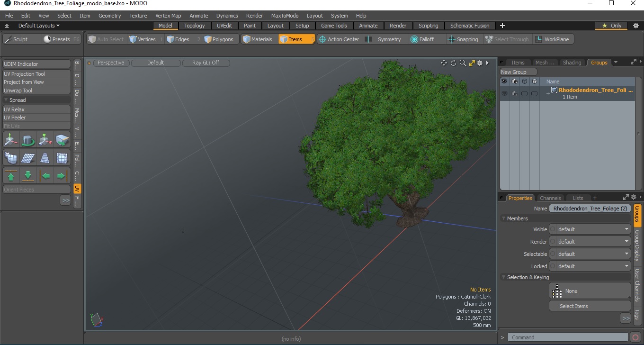The height and width of the screenshot is (345, 644).
Task: Click the red record button beside Command
Action: coord(636,337)
